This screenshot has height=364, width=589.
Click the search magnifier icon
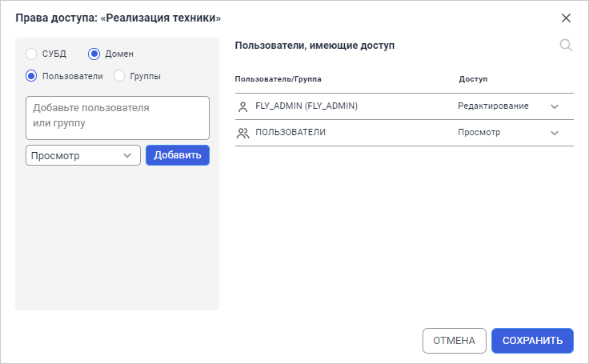point(566,46)
